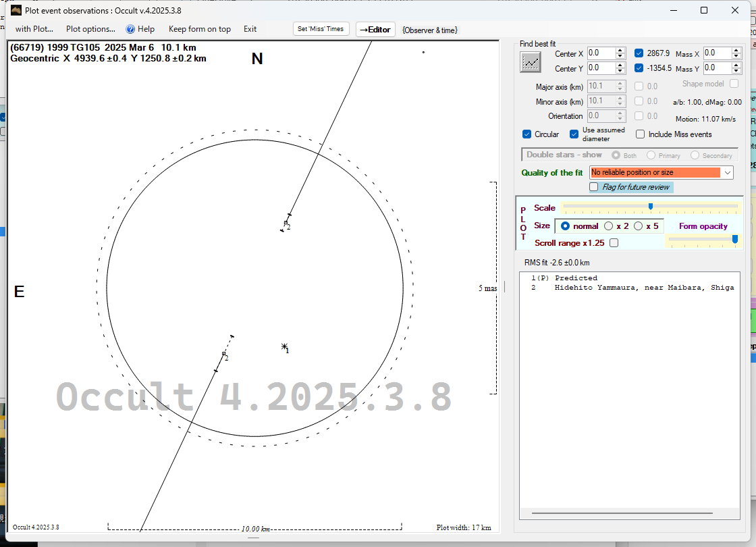Enable Include Miss events
Viewport: 756px width, 547px height.
point(641,134)
